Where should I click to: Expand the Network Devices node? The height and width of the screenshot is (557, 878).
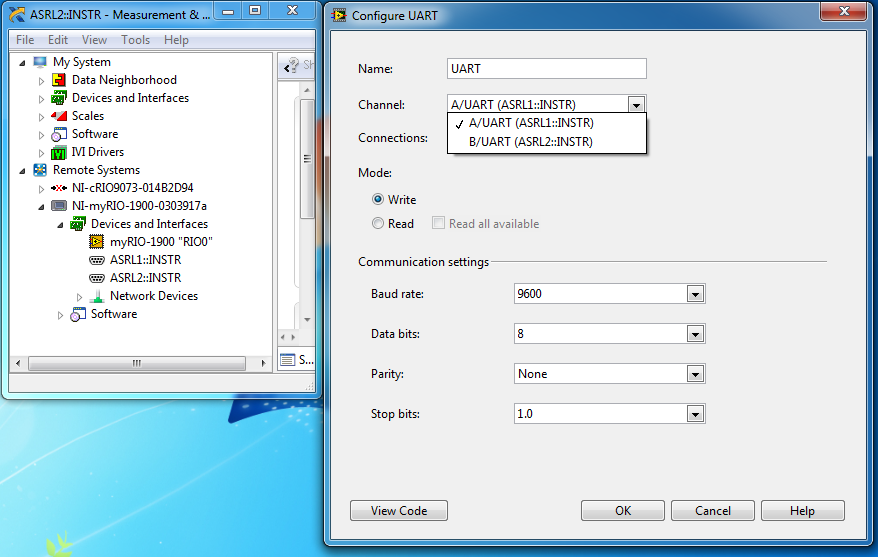pos(79,297)
